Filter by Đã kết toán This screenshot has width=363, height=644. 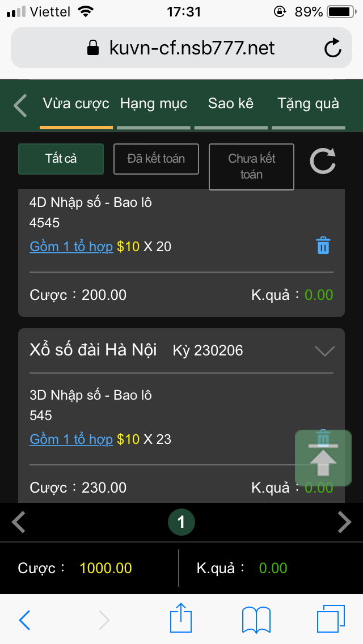tap(156, 159)
